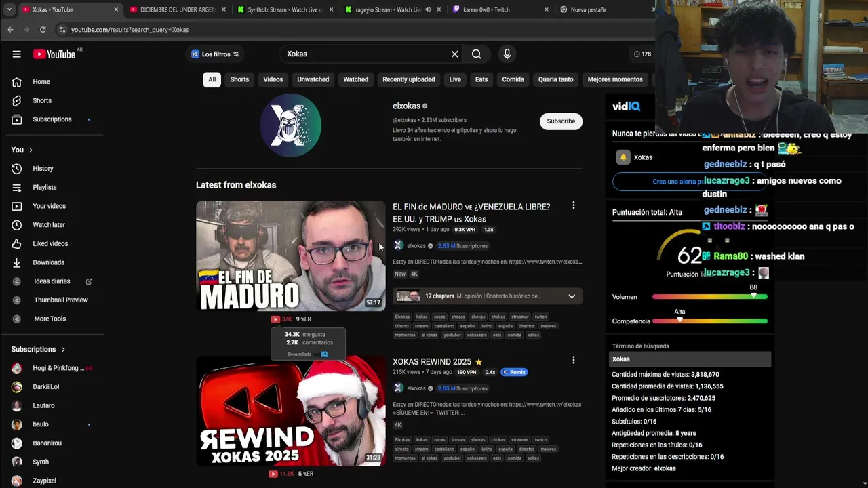The image size is (868, 488).
Task: Expand the Subscriptions section header
Action: tap(38, 349)
